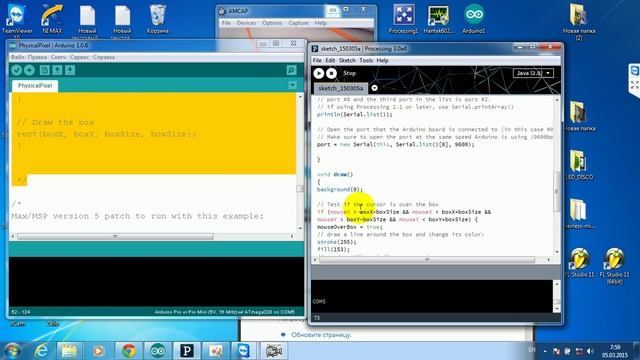This screenshot has width=640, height=360.
Task: Click the Save sketch icon in Arduino
Action: click(70, 70)
